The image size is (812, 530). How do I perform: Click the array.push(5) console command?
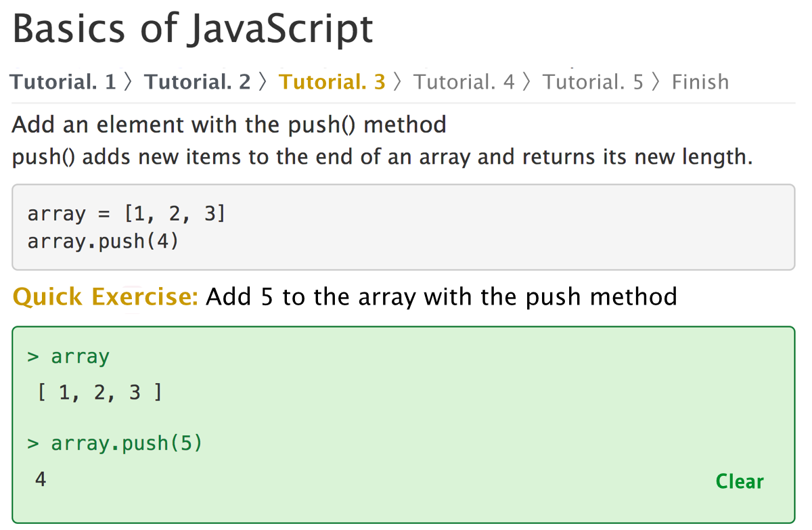point(127,444)
